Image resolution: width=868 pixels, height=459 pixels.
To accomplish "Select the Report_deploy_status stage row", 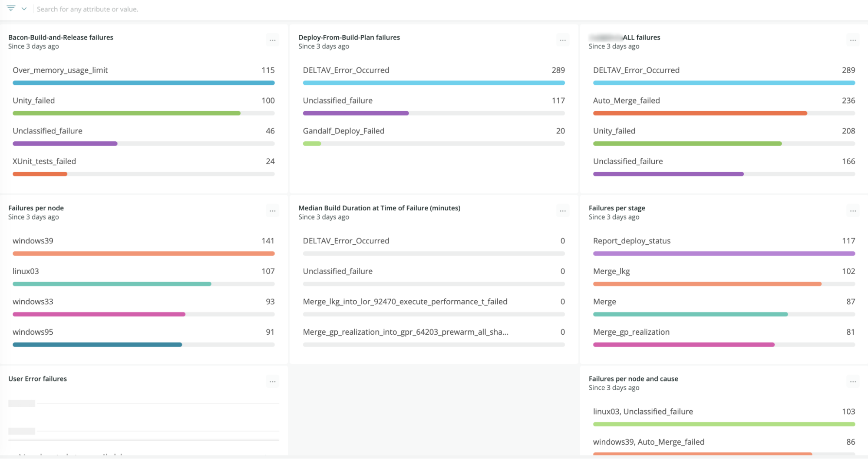I will pos(723,241).
